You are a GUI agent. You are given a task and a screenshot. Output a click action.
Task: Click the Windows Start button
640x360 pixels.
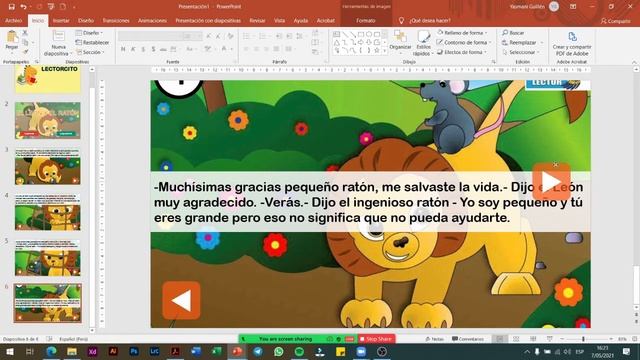pos(9,351)
